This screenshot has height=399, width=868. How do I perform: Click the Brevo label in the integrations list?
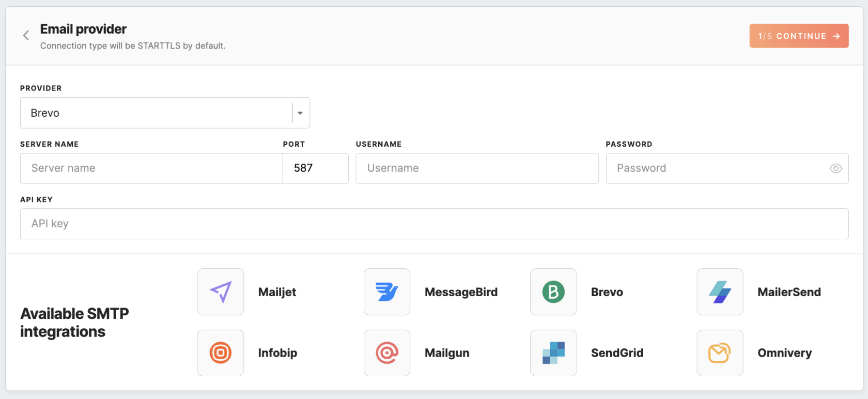[x=607, y=292]
